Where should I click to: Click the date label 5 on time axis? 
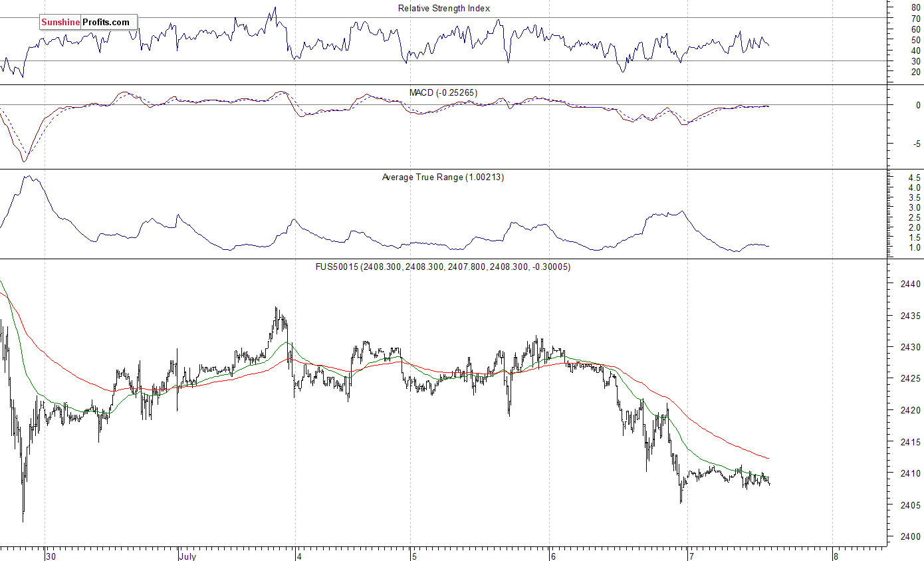point(415,556)
